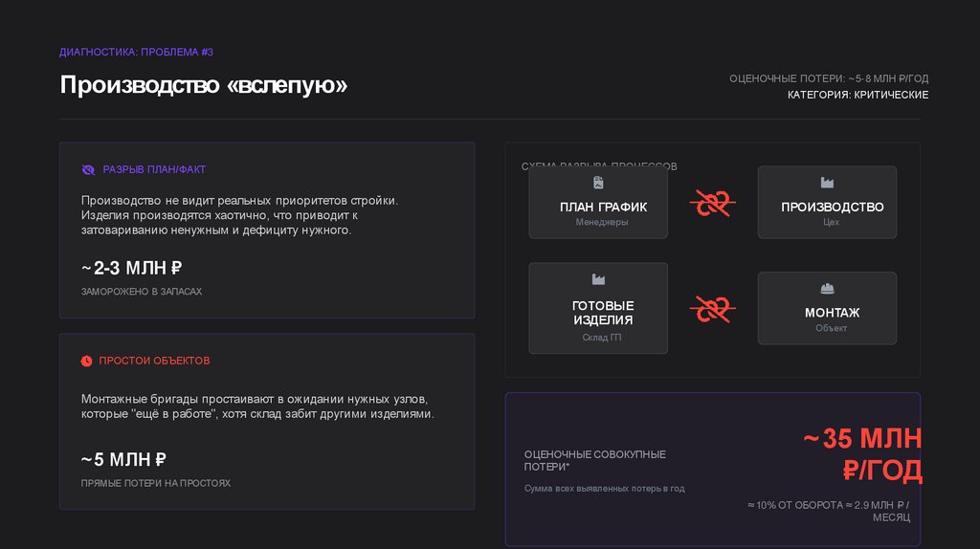Click the Заморожено в запасах caption
Image resolution: width=980 pixels, height=549 pixels.
point(142,291)
